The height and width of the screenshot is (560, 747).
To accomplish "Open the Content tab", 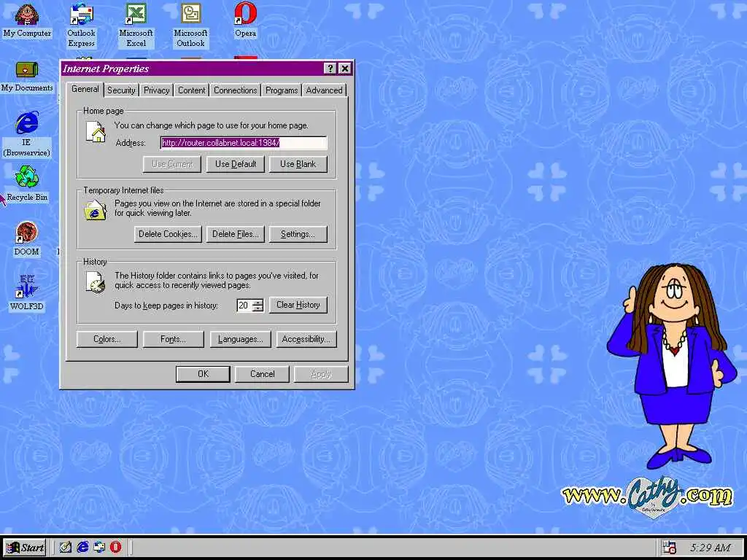I will coord(192,90).
